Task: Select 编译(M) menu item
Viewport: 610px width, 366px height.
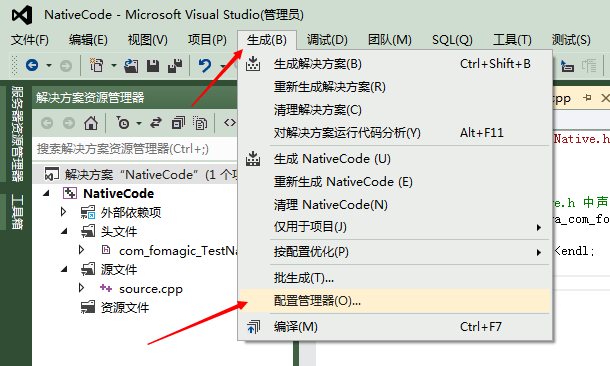Action: (394, 327)
